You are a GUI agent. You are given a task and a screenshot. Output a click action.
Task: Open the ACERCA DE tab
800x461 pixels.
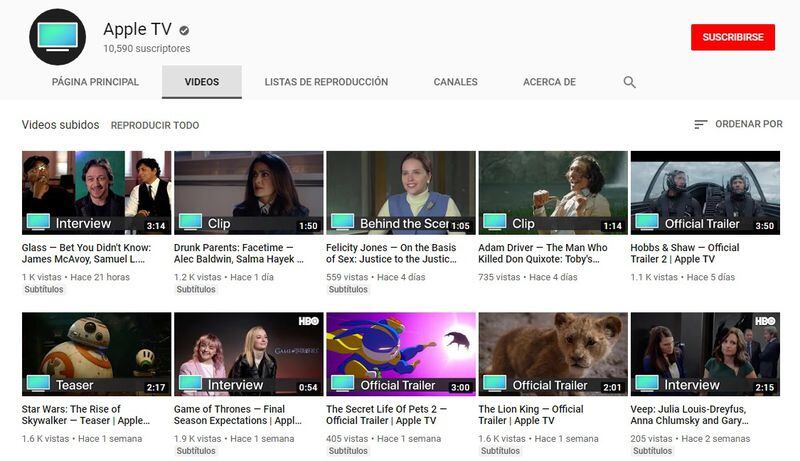pos(549,82)
